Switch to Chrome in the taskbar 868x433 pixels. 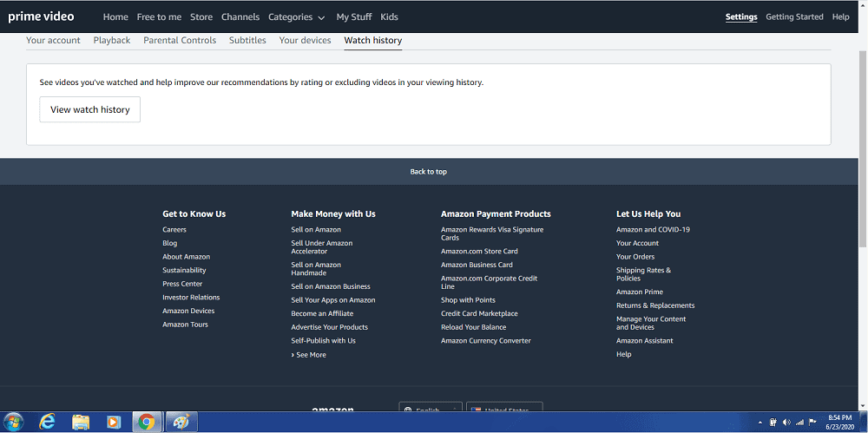(147, 423)
